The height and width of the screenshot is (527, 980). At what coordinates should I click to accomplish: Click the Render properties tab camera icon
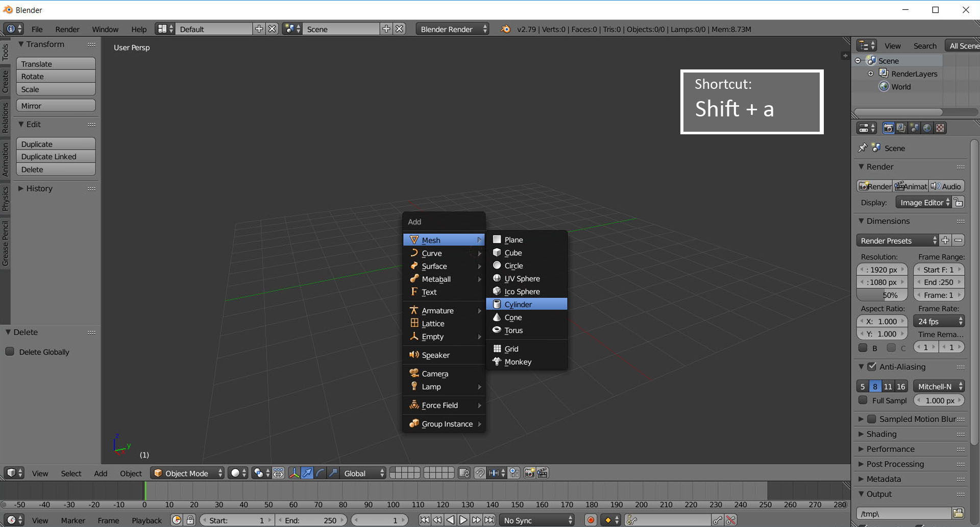pyautogui.click(x=888, y=128)
